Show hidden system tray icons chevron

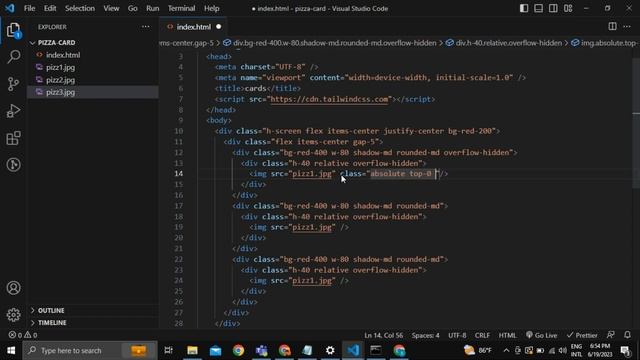tap(506, 351)
